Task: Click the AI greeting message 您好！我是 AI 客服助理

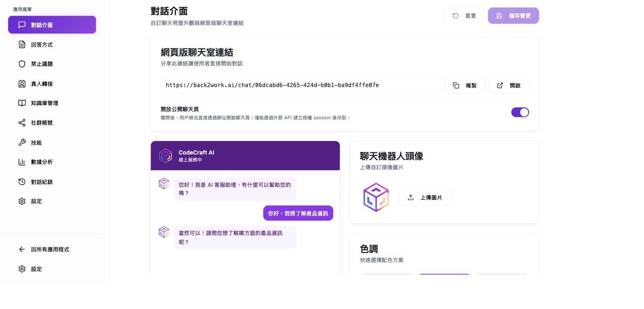Action: click(235, 189)
